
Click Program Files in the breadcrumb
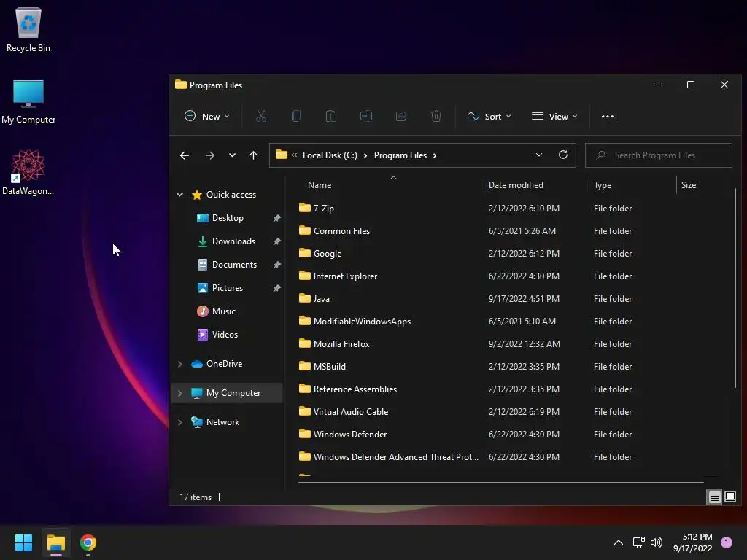coord(400,155)
